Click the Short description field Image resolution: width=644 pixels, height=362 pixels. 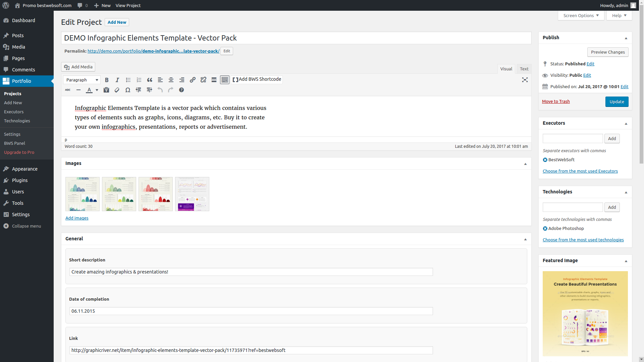[x=251, y=272]
